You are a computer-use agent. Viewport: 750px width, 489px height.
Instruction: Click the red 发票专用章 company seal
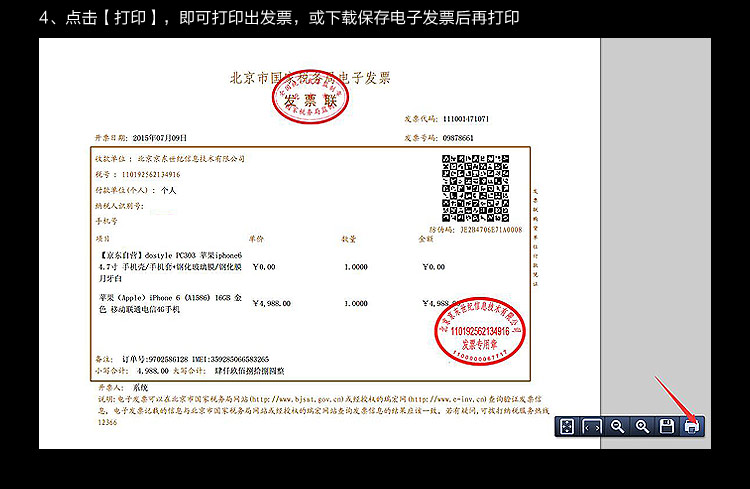click(x=480, y=331)
